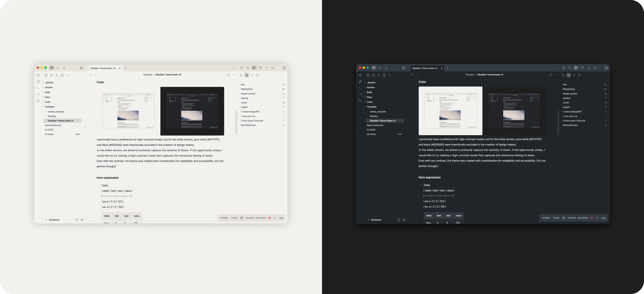
Task: Open archive box icon in dark window
Action: coord(582,68)
